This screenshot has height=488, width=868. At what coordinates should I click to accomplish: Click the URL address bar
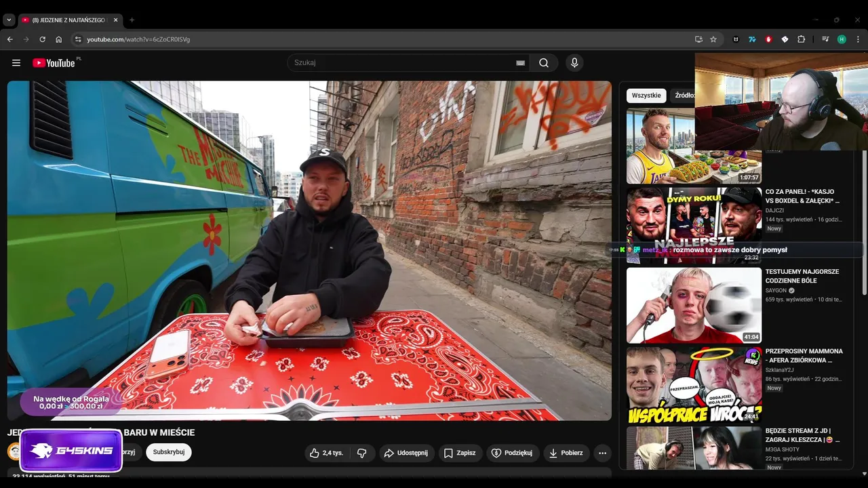(387, 39)
